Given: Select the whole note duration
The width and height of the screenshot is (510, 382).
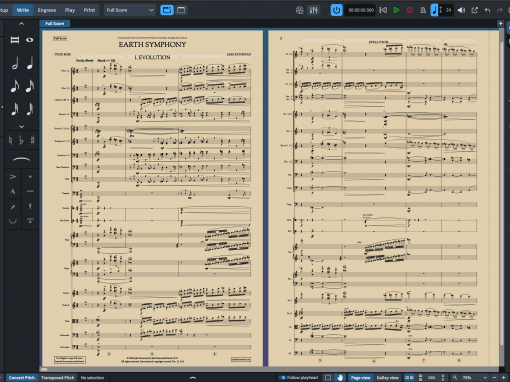Looking at the screenshot, I should point(30,40).
